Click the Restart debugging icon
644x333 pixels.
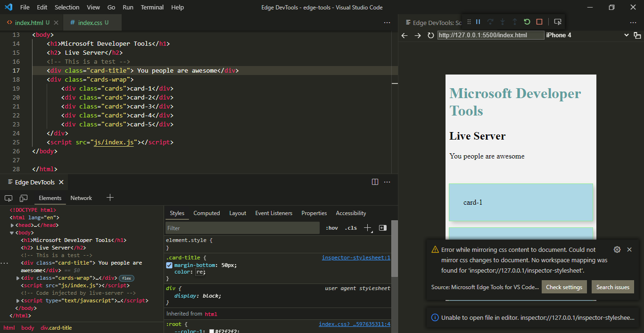[527, 21]
